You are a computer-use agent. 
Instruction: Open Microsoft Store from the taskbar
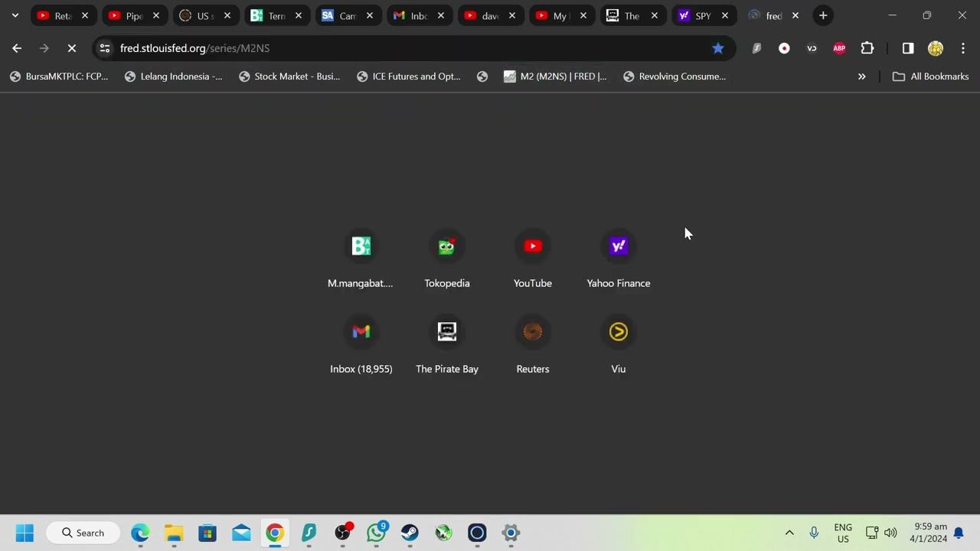(207, 533)
